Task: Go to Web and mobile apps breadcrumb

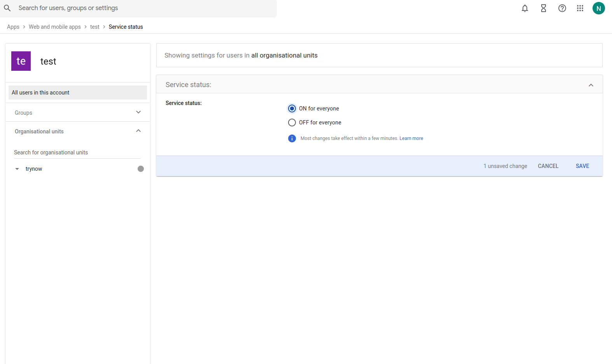Action: pos(55,27)
